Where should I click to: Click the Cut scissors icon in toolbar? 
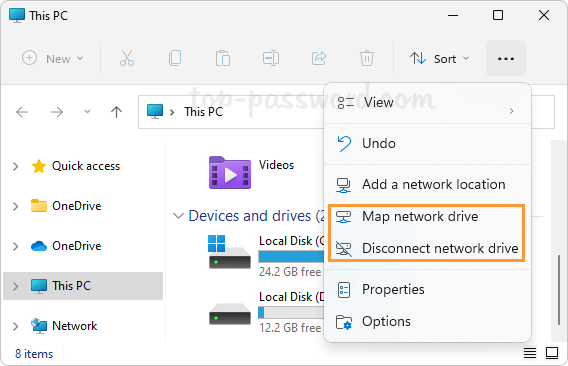click(x=127, y=58)
